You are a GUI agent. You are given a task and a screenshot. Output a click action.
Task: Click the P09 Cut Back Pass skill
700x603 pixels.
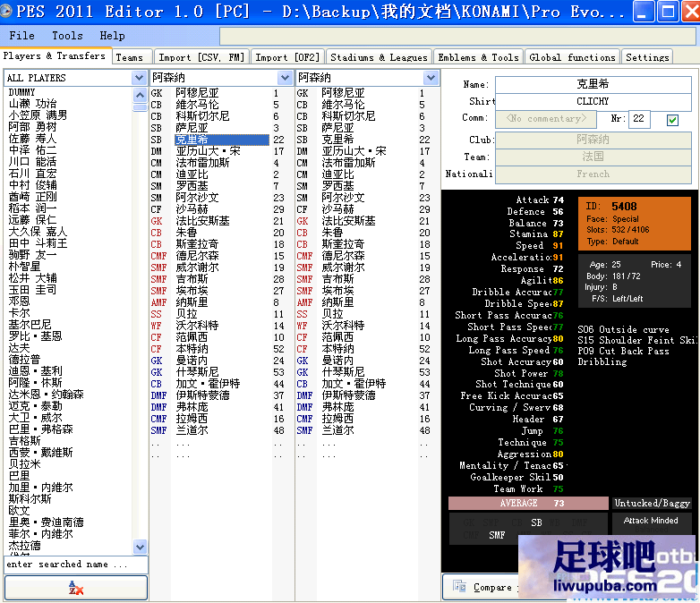pyautogui.click(x=624, y=351)
